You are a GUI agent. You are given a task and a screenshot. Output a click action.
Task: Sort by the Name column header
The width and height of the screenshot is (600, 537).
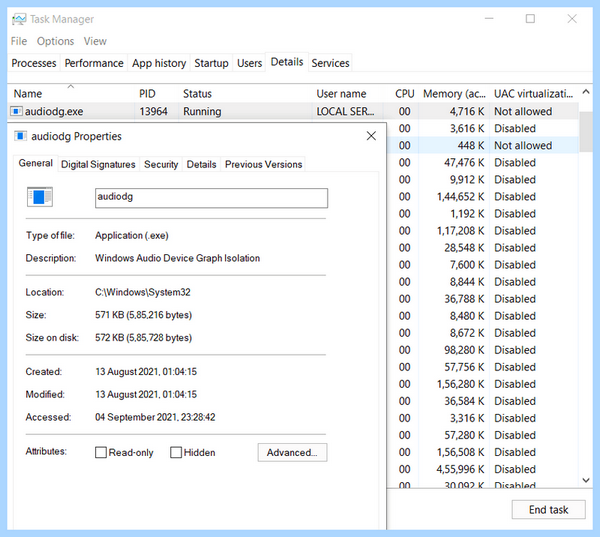71,93
